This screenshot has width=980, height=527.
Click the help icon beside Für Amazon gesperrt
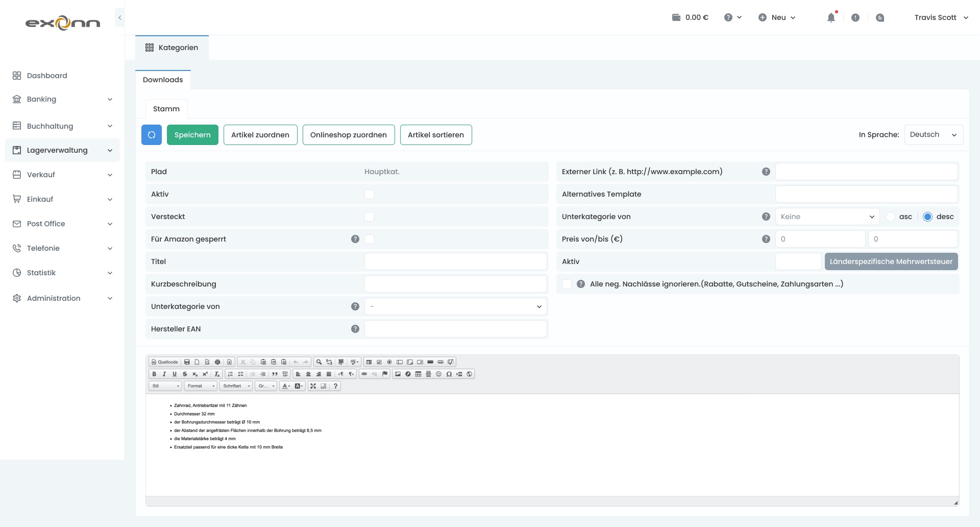[355, 239]
